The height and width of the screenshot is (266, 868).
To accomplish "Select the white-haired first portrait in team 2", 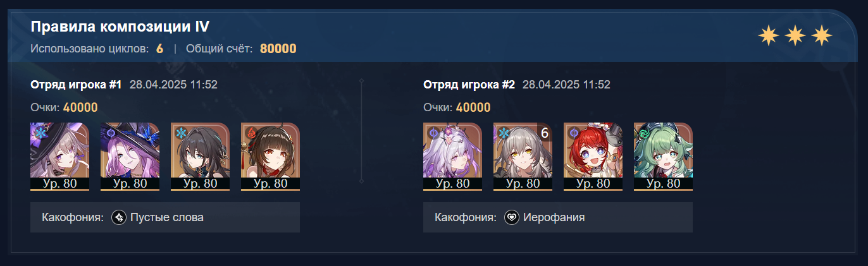I will click(452, 157).
